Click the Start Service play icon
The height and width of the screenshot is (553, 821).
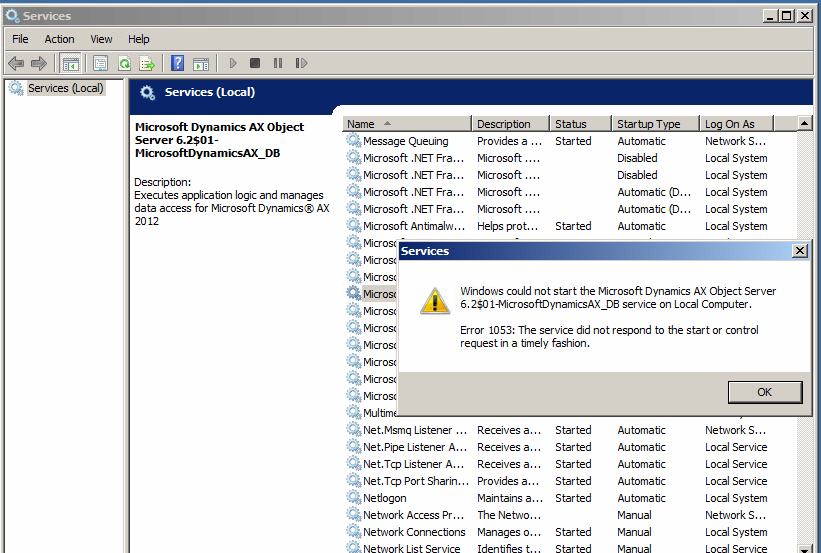click(x=233, y=63)
